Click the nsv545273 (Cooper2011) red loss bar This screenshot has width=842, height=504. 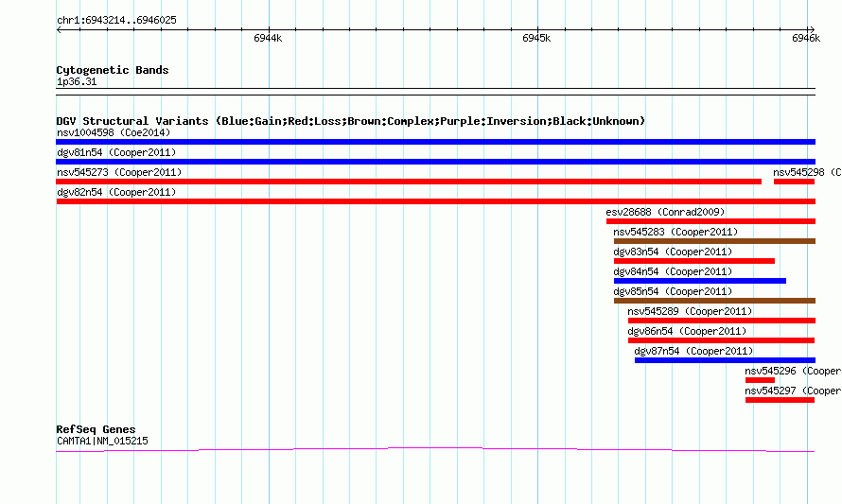409,182
